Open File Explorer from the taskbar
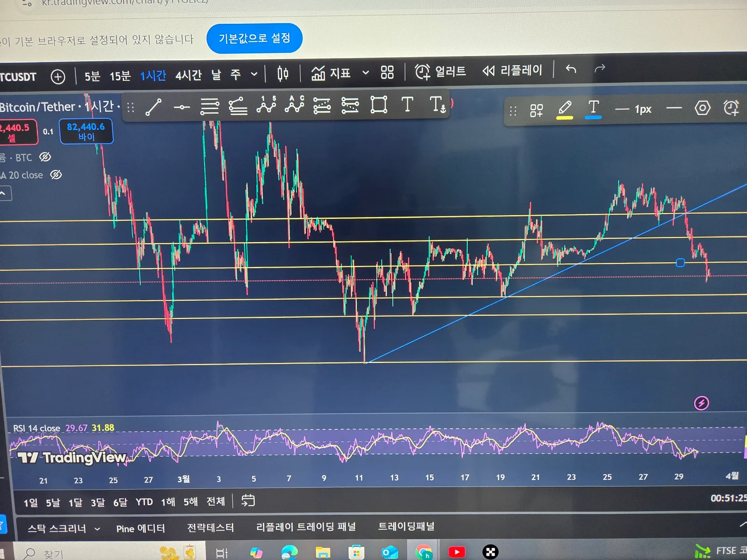The image size is (747, 560). tap(323, 552)
